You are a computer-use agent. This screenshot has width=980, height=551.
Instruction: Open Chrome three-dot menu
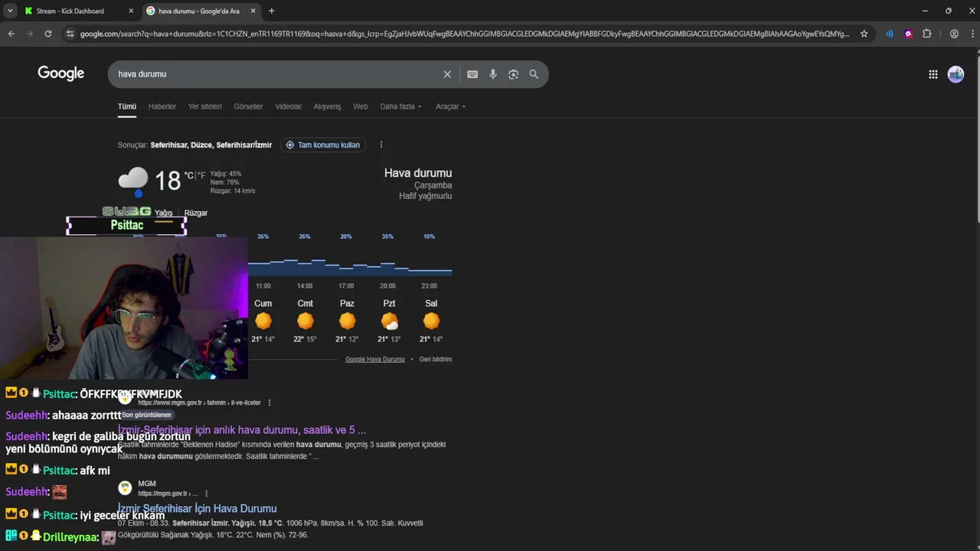972,34
